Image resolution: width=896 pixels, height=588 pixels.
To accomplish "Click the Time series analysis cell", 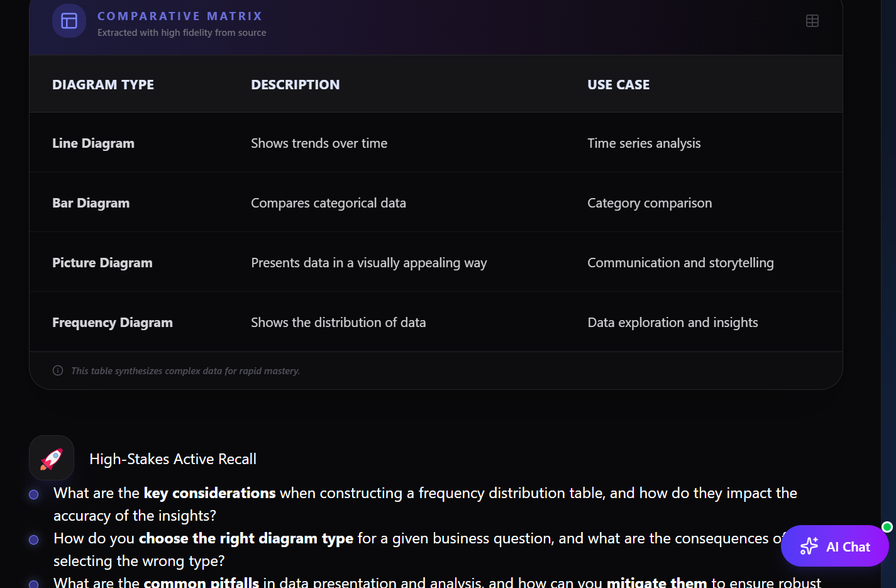I will point(644,143).
